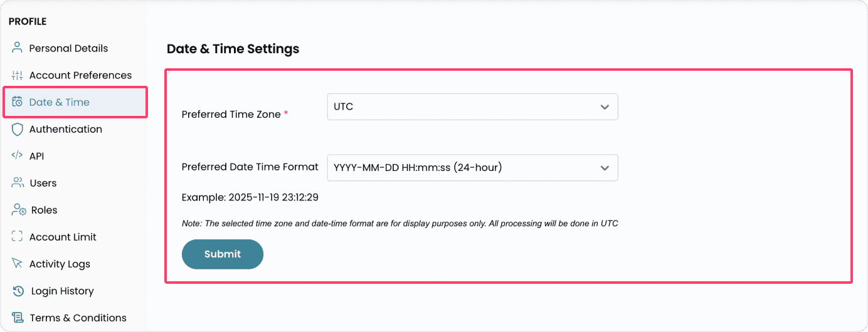The height and width of the screenshot is (332, 868).
Task: Navigate to the Login History page
Action: tap(62, 291)
